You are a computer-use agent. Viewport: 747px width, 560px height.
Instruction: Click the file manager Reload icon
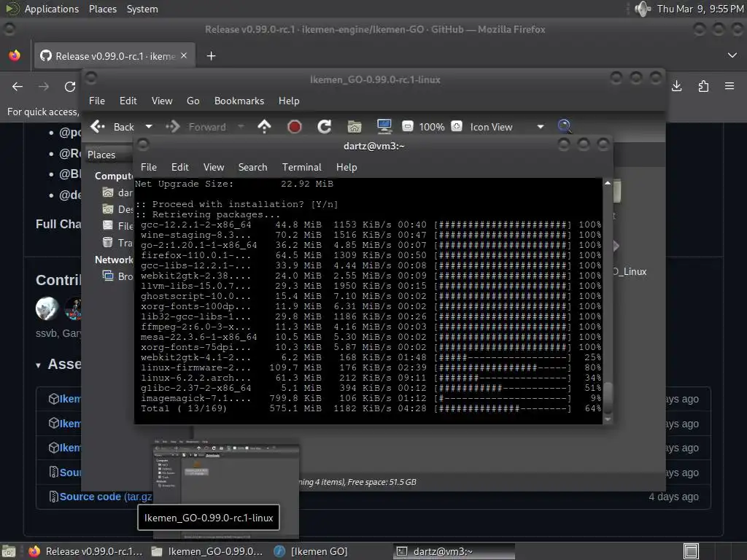(325, 127)
